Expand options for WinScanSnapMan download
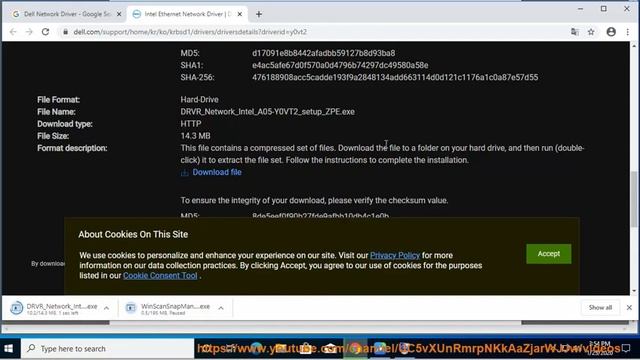640x360 pixels. pyautogui.click(x=221, y=308)
